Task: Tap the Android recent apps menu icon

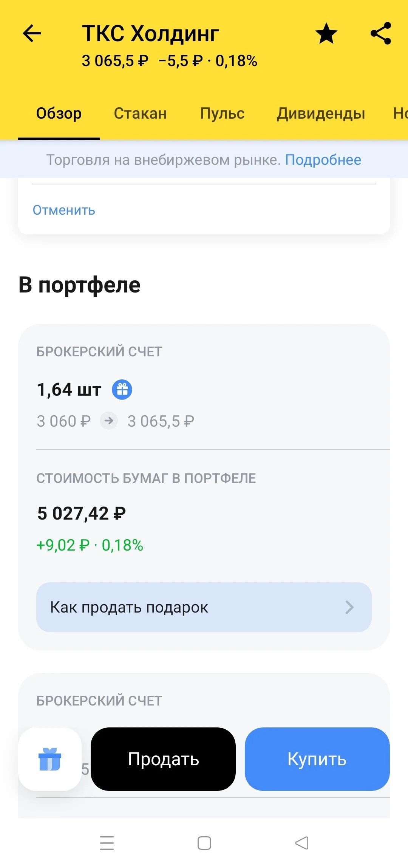Action: (107, 843)
